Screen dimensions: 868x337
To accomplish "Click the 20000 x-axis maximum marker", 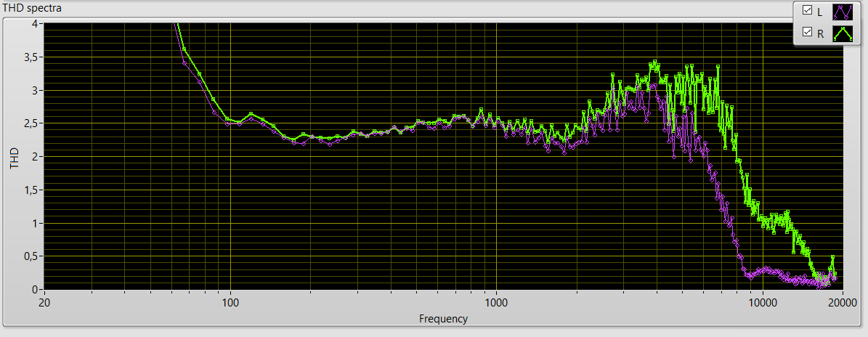I will 843,301.
